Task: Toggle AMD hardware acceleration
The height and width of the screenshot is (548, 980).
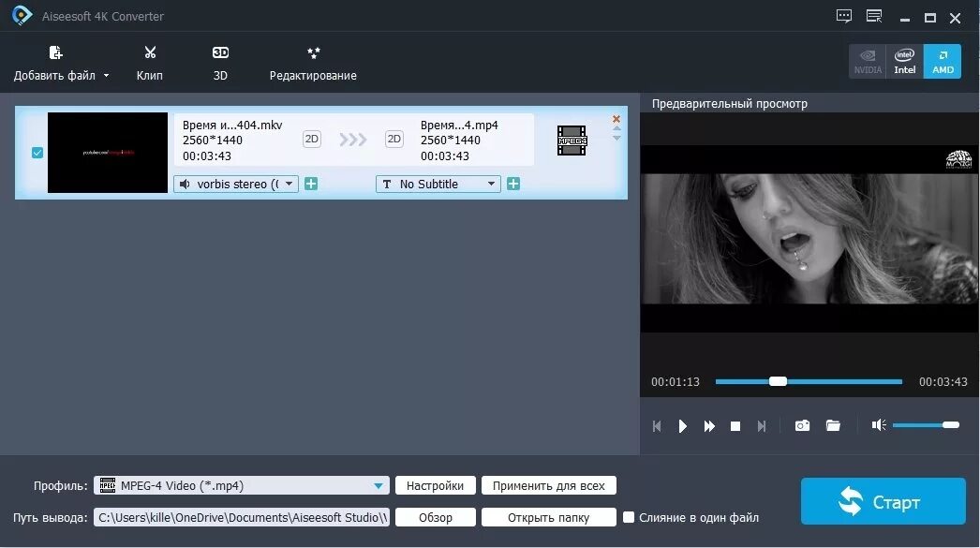Action: [943, 61]
